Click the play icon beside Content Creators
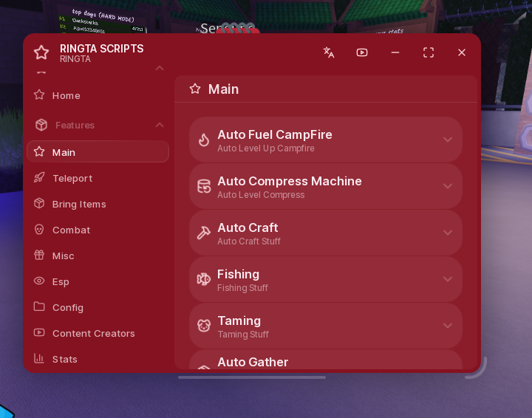 (x=39, y=332)
